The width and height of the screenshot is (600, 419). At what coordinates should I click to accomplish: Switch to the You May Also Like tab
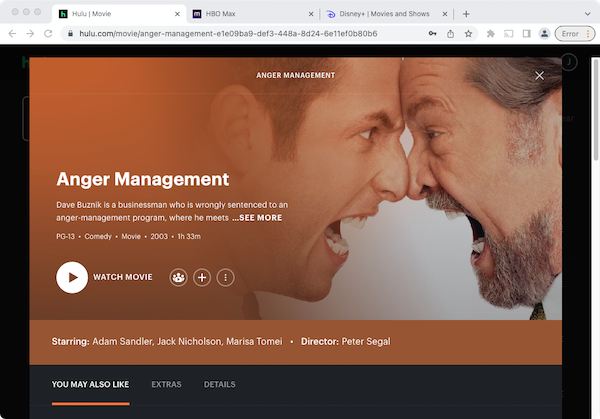coord(90,385)
